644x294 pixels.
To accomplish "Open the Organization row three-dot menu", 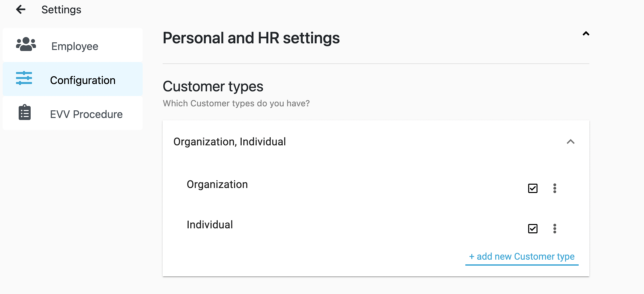I will click(x=555, y=188).
